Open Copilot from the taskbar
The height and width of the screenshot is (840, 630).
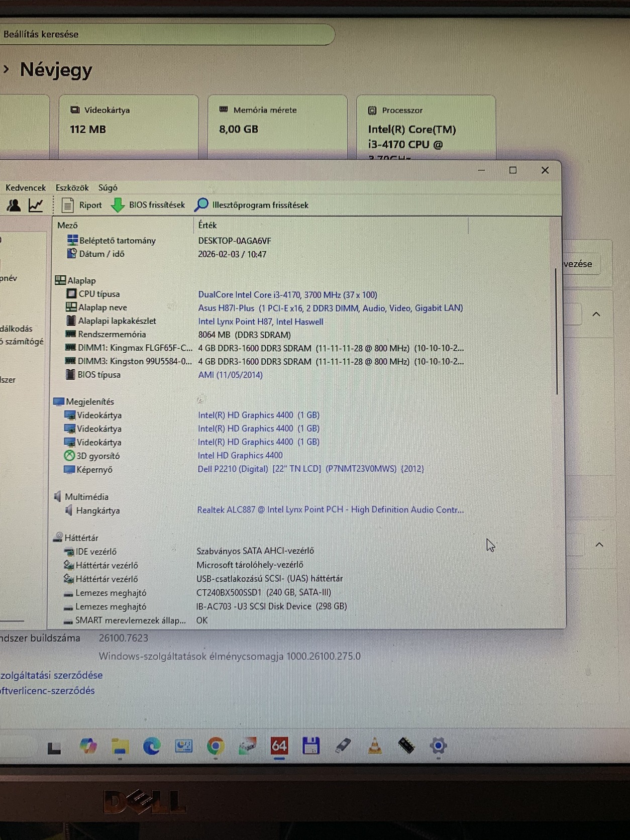tap(88, 746)
